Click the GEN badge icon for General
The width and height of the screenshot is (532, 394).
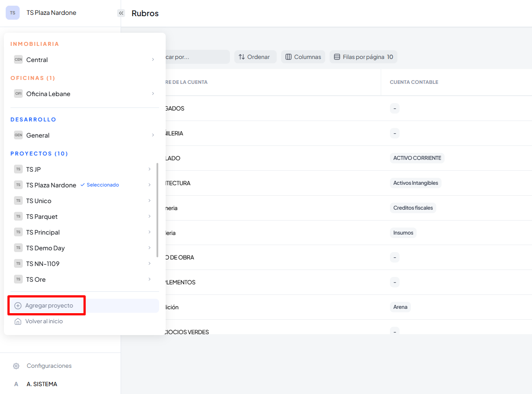(x=18, y=135)
